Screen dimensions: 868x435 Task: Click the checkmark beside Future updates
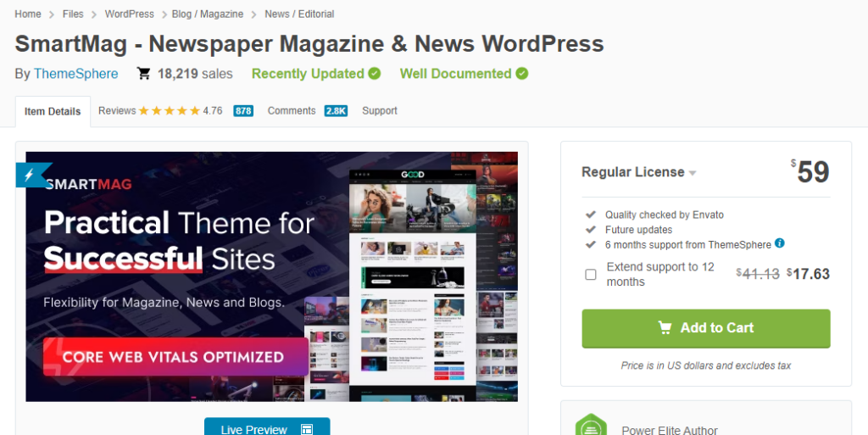point(591,229)
